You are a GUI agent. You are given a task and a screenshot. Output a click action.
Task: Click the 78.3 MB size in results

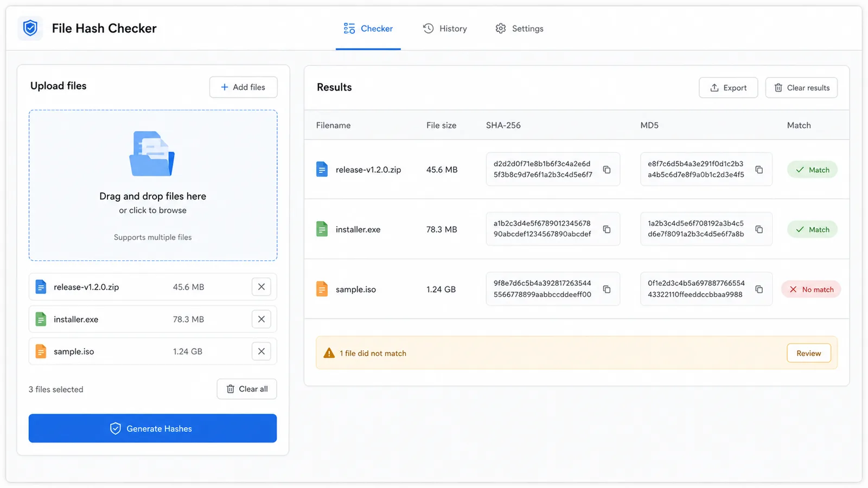(442, 229)
